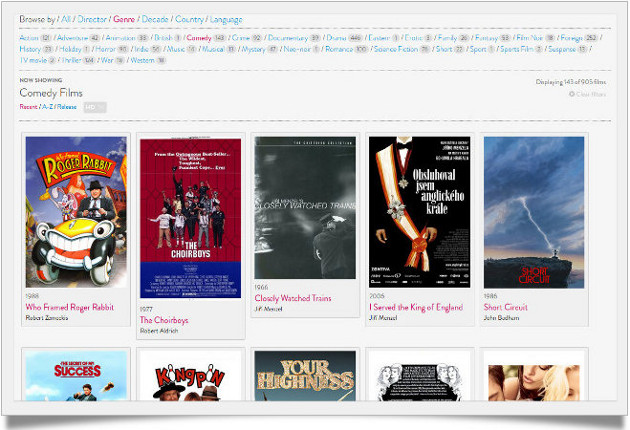This screenshot has width=630, height=430.
Task: Filter by the Mystery genre
Action: [253, 49]
